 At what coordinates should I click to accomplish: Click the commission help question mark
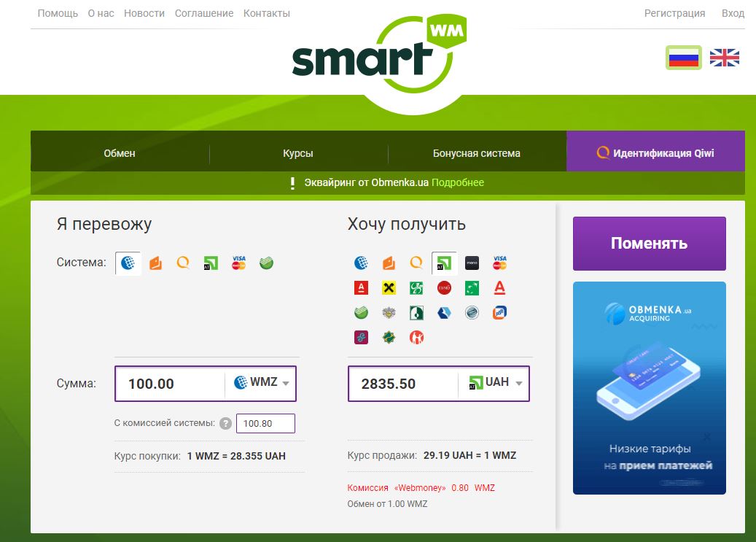(225, 423)
